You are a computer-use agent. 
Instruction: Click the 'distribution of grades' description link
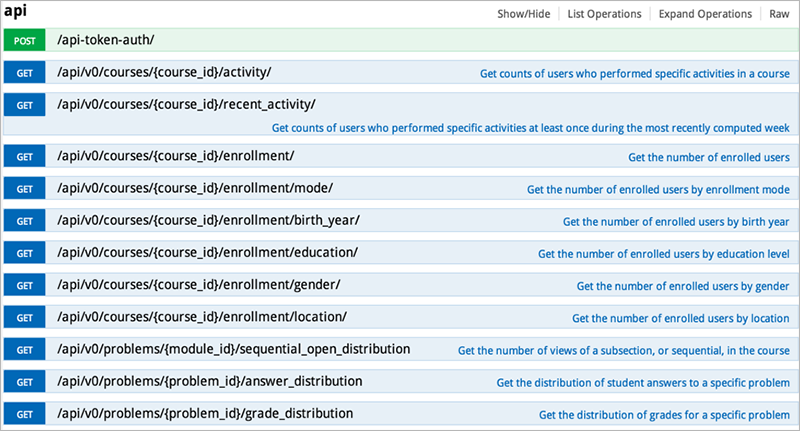click(x=664, y=414)
